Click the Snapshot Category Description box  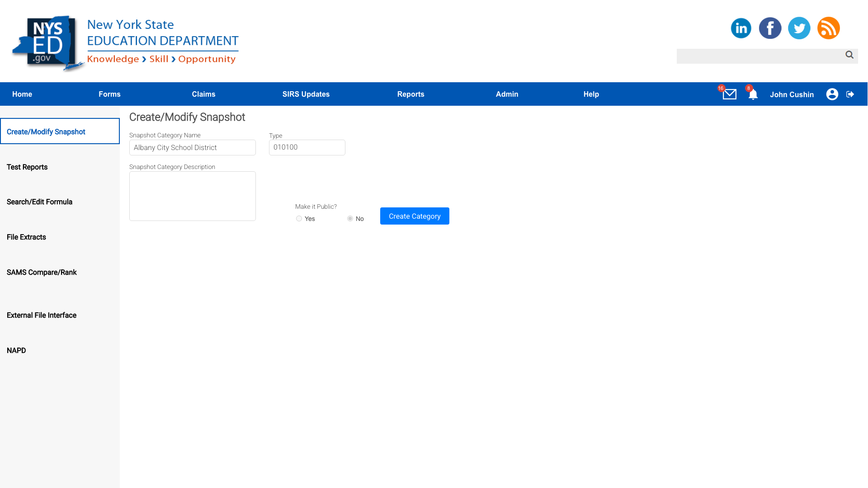(192, 196)
